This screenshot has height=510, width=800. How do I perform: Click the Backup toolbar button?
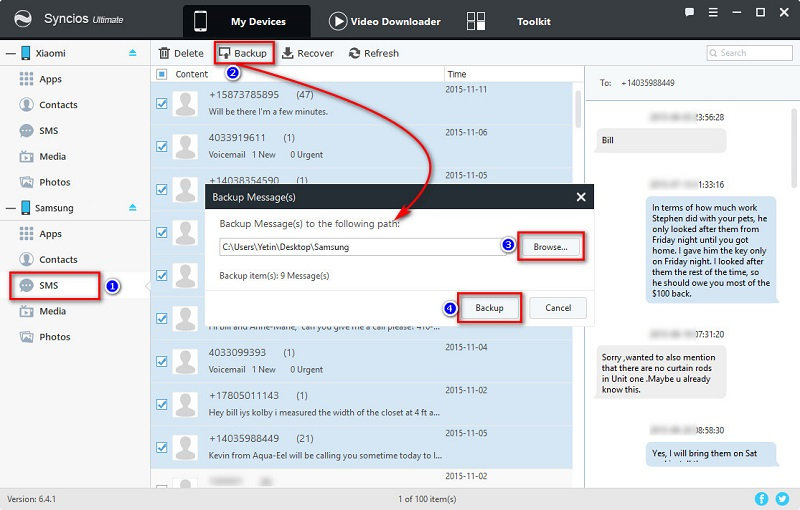(243, 53)
